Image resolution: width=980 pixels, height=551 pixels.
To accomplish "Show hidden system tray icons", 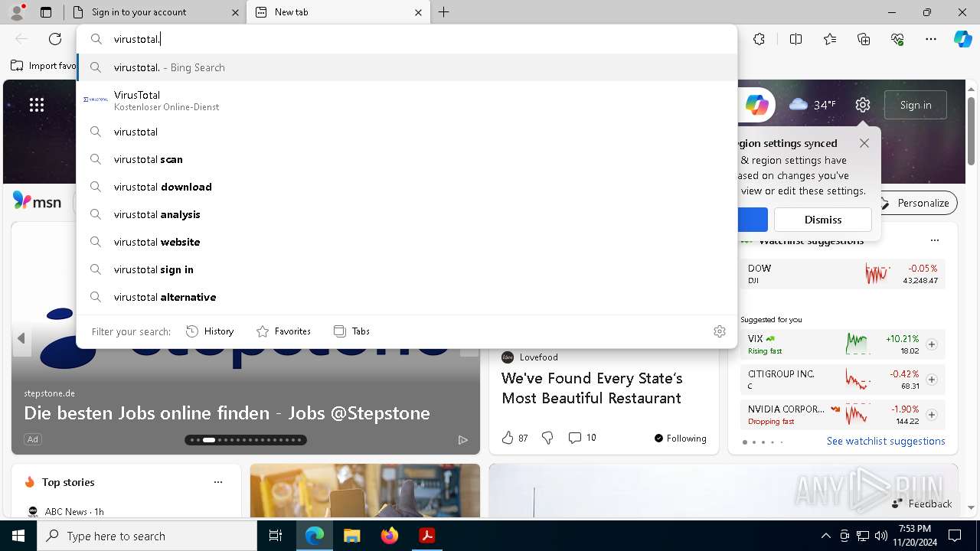I will 825,536.
